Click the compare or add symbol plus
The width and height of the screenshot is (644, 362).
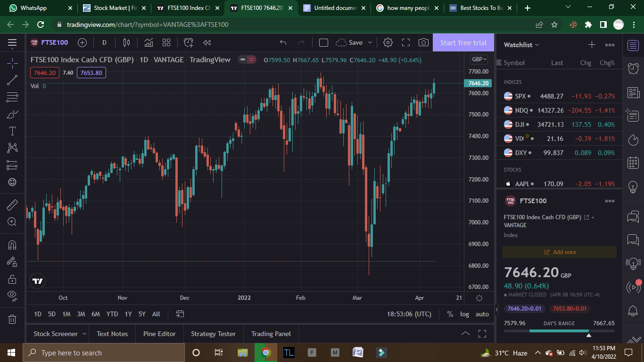click(82, 42)
